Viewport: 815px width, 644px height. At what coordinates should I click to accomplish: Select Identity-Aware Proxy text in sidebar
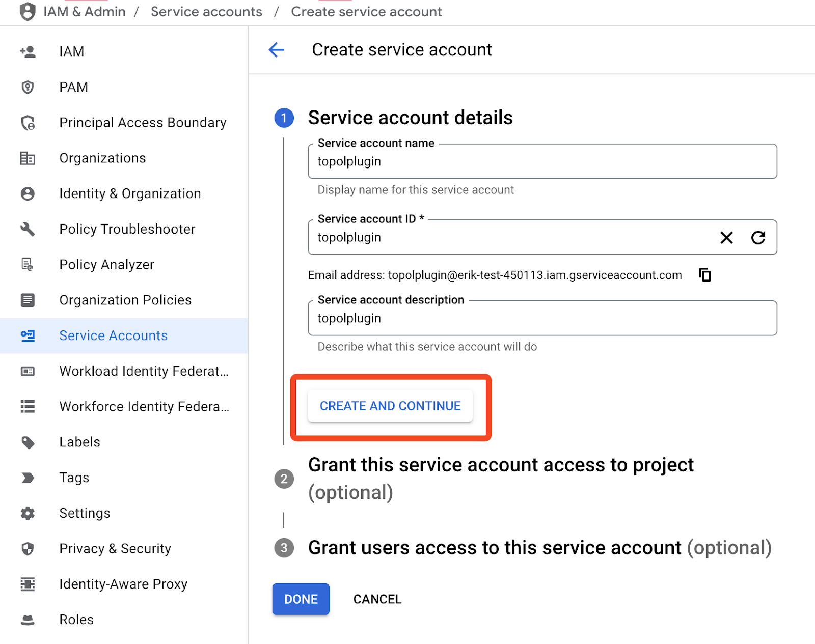[x=123, y=584]
